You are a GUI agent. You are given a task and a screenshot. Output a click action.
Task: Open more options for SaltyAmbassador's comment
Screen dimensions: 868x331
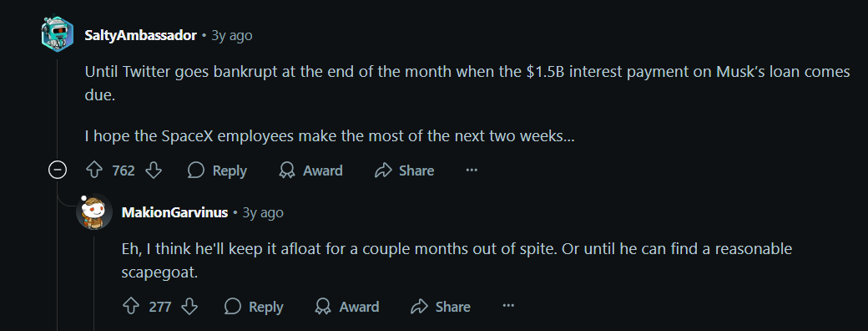[x=472, y=171]
